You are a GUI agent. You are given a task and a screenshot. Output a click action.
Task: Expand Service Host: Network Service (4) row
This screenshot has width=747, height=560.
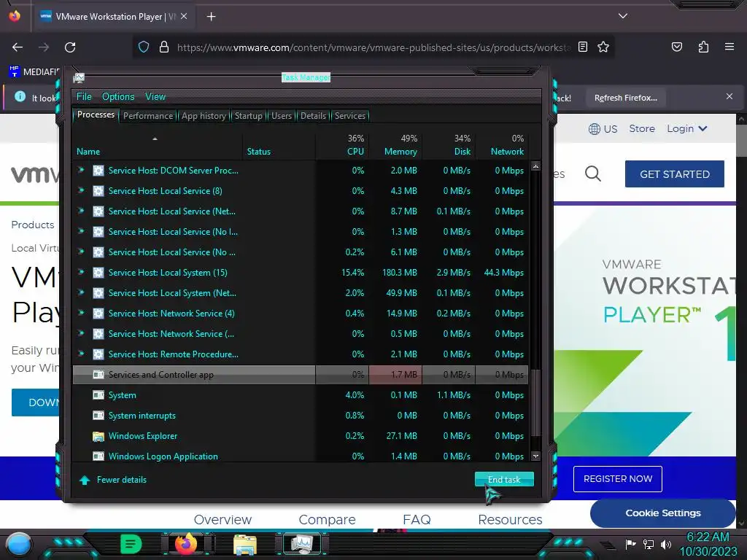(x=81, y=314)
